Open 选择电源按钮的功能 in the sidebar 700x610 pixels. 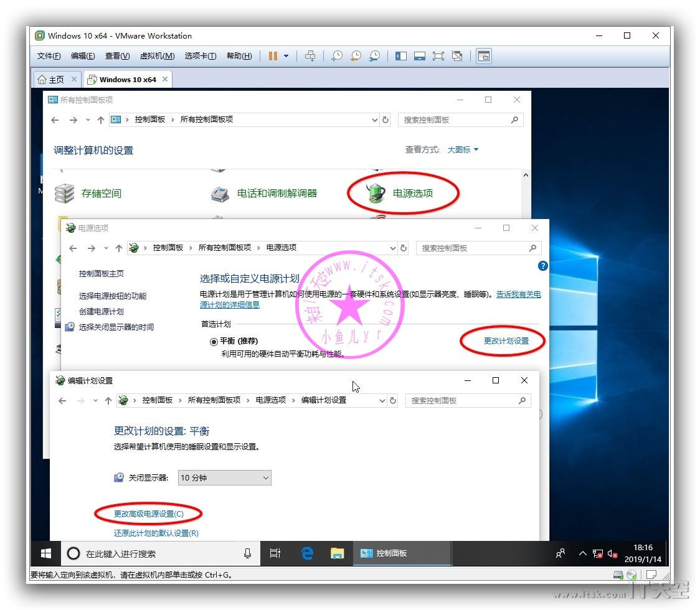pos(113,296)
